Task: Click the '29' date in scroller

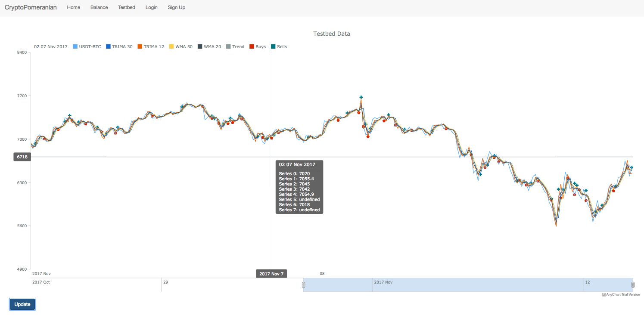Action: (166, 282)
